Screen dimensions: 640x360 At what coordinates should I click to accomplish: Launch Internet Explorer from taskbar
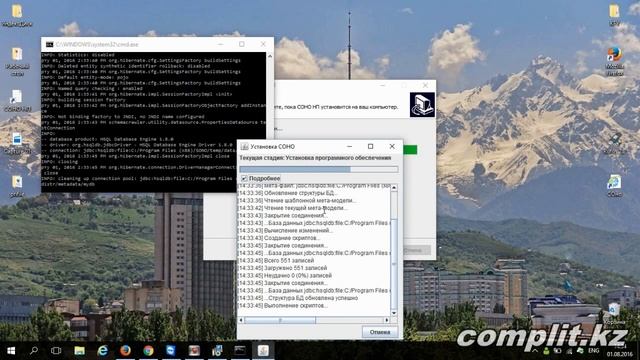point(102,351)
